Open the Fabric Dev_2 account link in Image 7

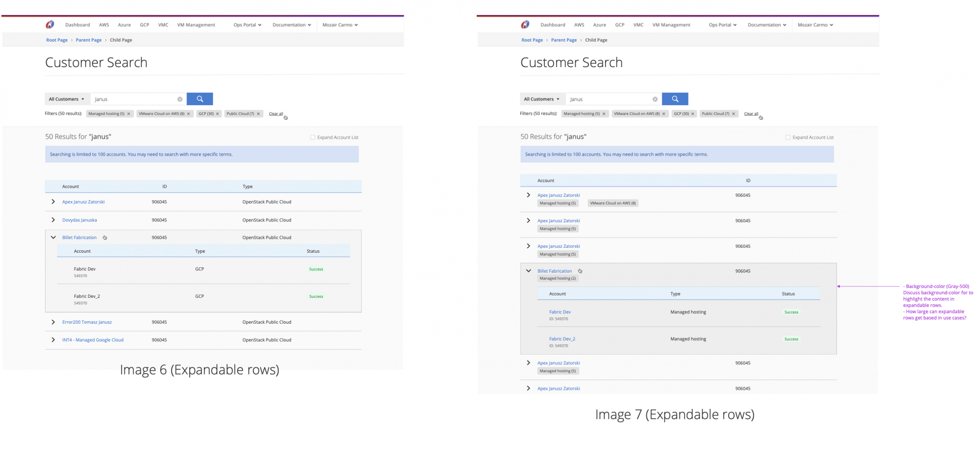coord(562,339)
